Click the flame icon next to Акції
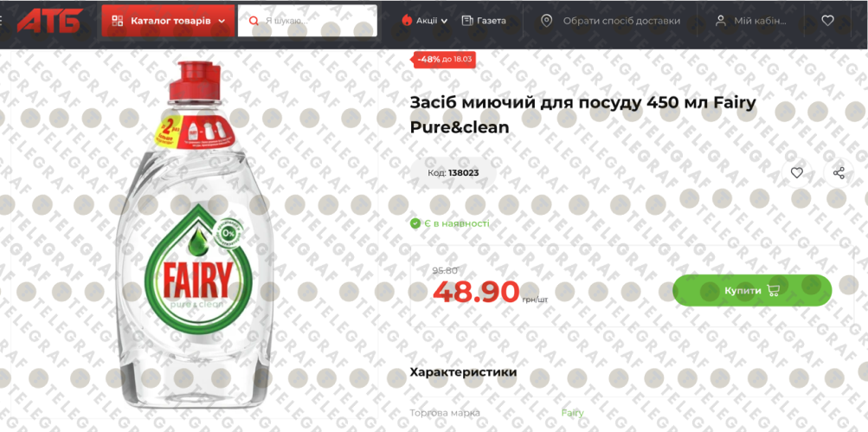This screenshot has height=432, width=868. click(407, 21)
